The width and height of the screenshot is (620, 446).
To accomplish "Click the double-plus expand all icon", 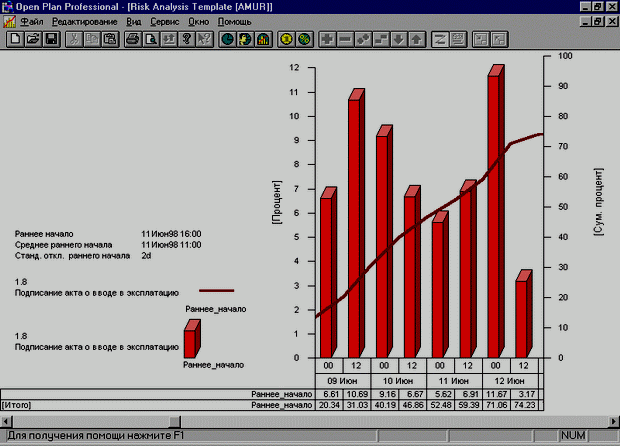I will (363, 39).
